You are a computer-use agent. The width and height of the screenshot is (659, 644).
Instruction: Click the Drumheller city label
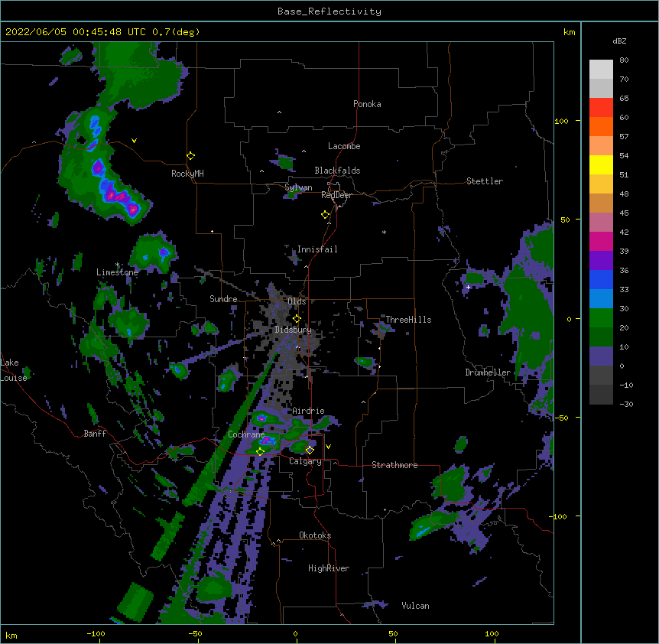tap(488, 372)
